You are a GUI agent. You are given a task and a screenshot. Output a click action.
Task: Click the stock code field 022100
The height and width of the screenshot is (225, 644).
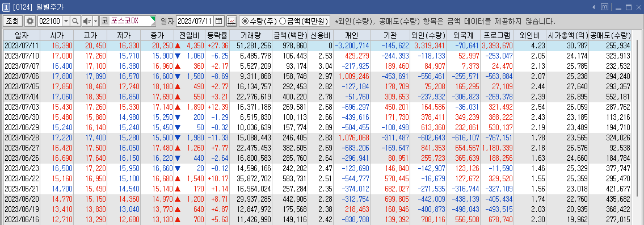coord(49,20)
